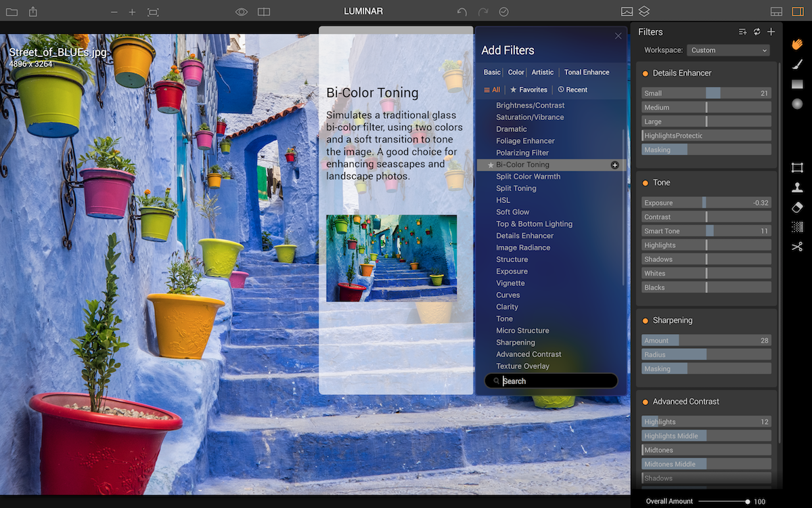Image resolution: width=812 pixels, height=508 pixels.
Task: Select the Gradient mask tool
Action: (797, 84)
